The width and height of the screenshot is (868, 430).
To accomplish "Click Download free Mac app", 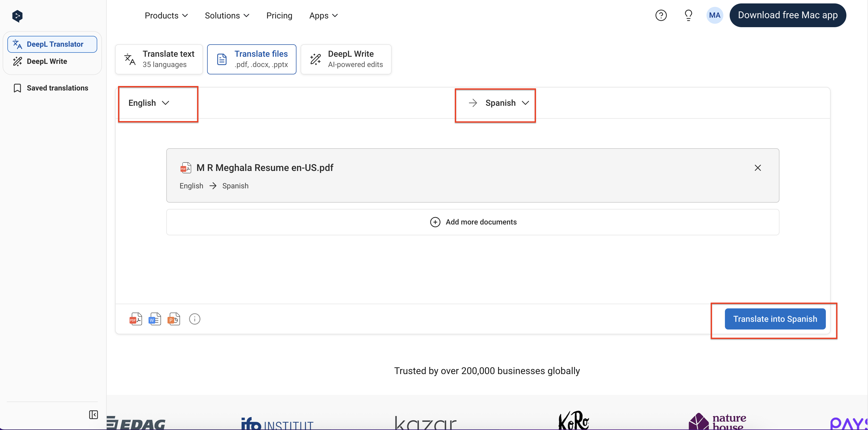I will pyautogui.click(x=788, y=15).
